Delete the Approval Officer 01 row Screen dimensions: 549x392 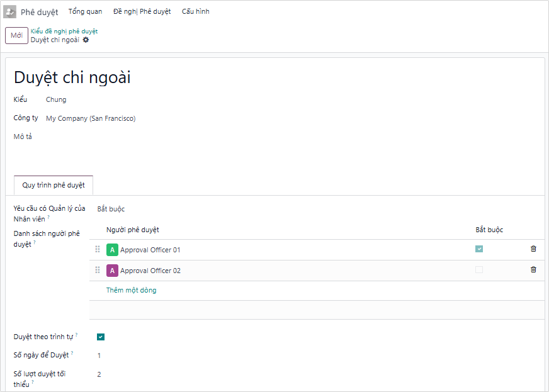[533, 249]
